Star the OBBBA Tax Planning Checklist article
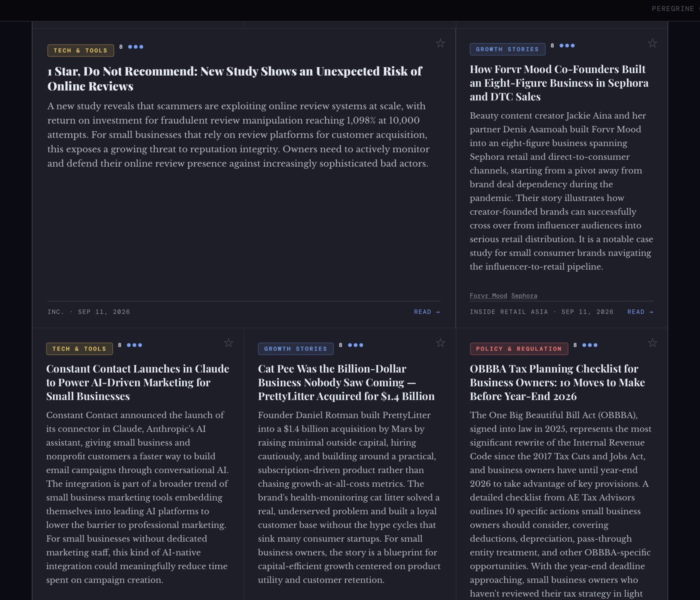The width and height of the screenshot is (700, 600). pyautogui.click(x=652, y=342)
